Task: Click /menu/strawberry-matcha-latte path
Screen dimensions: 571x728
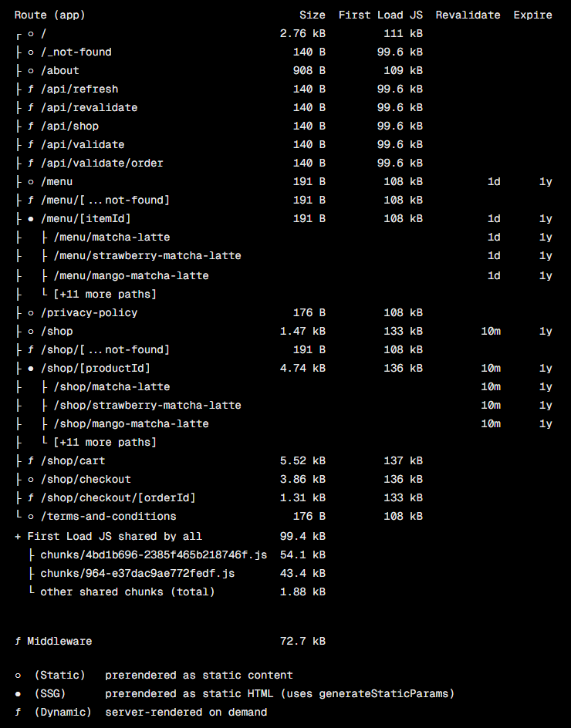Action: click(x=147, y=256)
